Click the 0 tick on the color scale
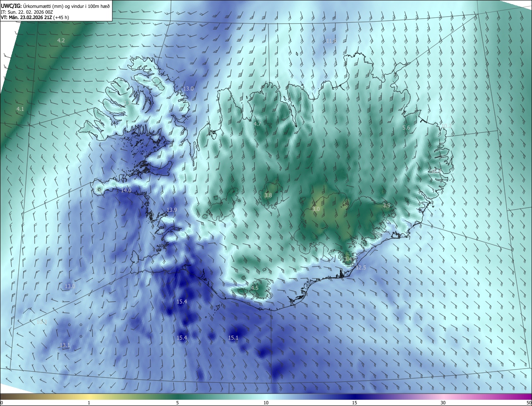 tap(2, 403)
